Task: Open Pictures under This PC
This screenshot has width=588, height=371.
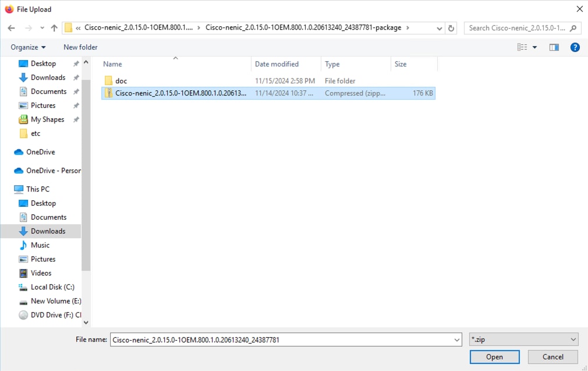Action: (x=42, y=259)
